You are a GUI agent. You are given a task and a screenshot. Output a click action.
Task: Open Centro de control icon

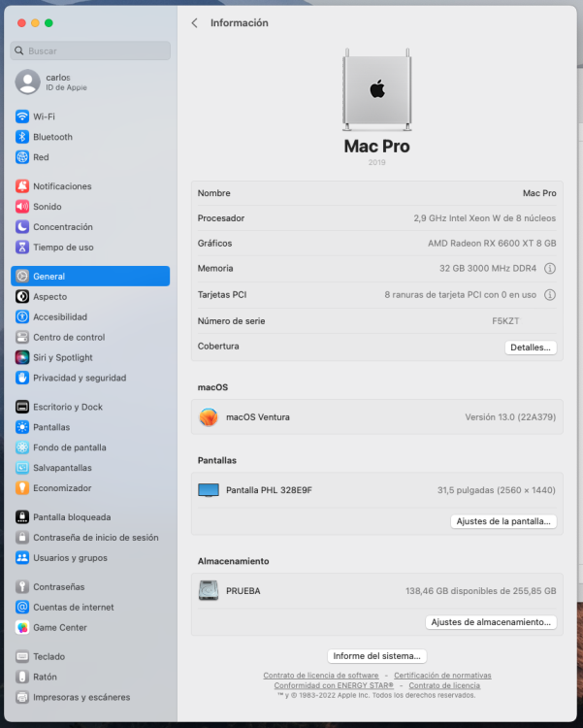(21, 337)
